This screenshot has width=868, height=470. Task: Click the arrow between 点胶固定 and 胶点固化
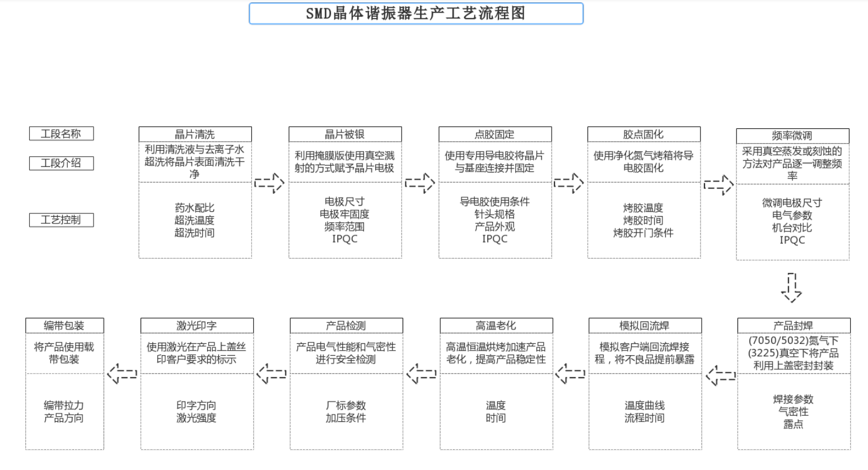[x=568, y=183]
